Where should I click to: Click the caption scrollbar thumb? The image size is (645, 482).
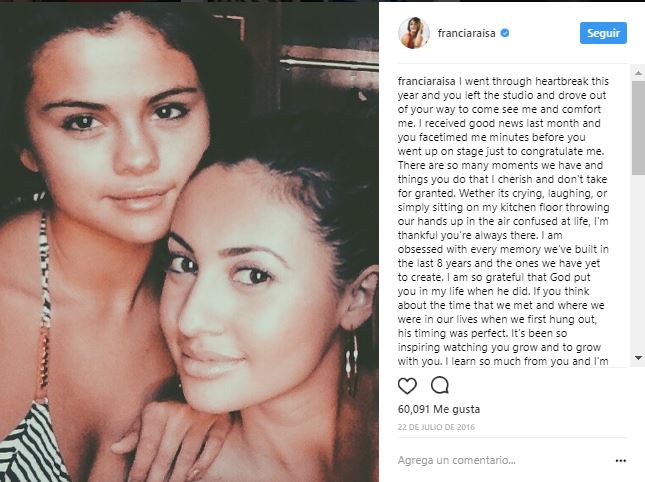[638, 128]
